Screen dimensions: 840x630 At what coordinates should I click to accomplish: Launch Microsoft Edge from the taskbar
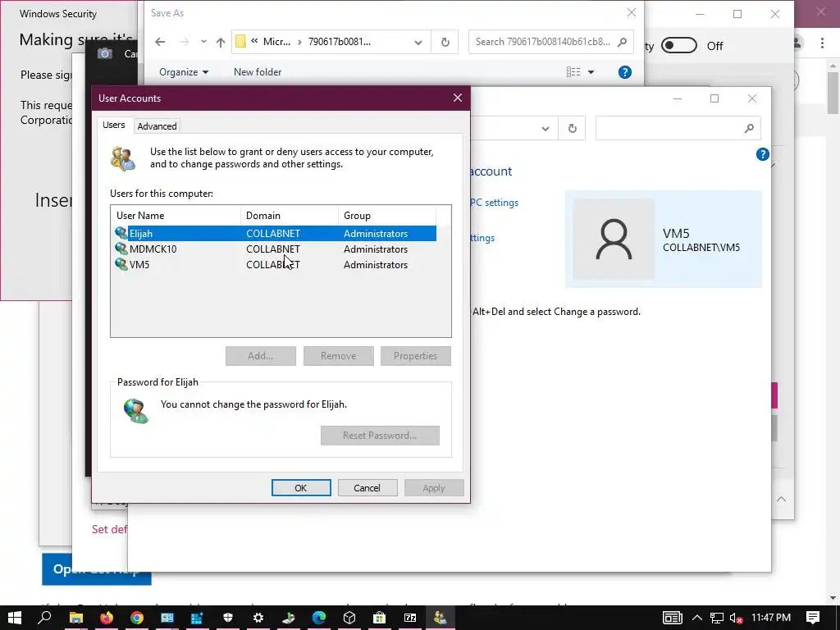tap(319, 618)
